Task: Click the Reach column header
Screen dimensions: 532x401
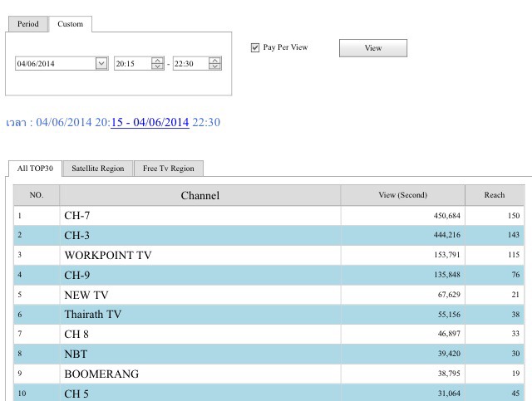Action: [495, 195]
